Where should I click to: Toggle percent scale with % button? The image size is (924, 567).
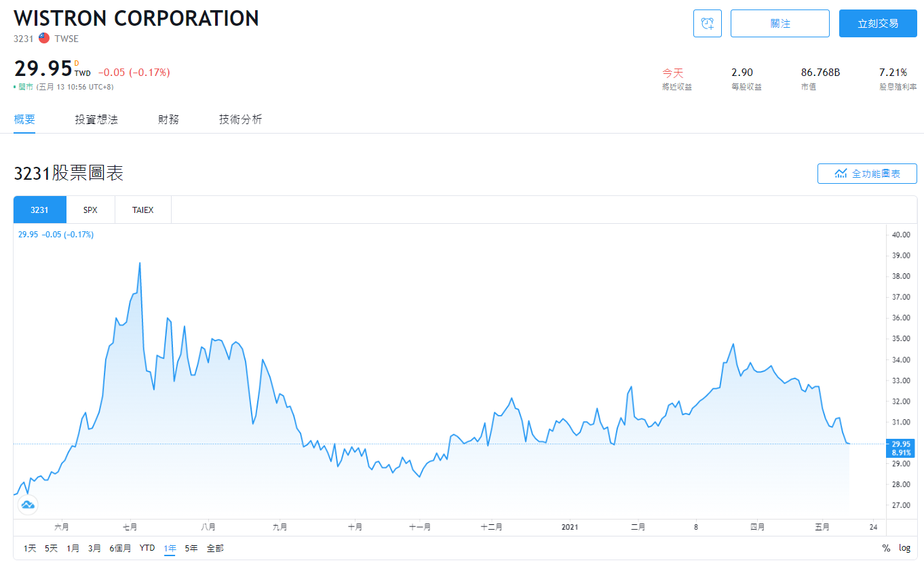click(x=886, y=548)
